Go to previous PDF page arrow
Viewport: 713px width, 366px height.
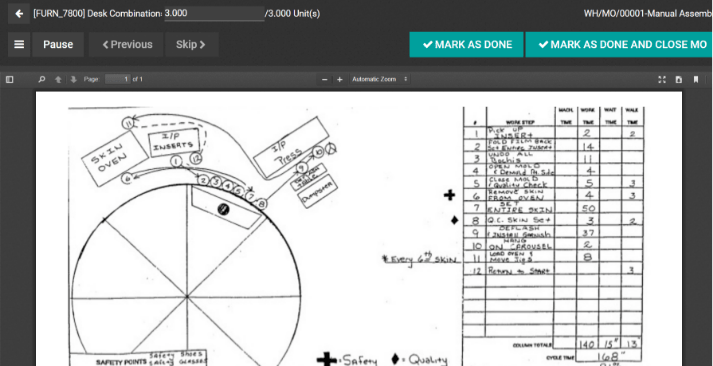pyautogui.click(x=58, y=80)
